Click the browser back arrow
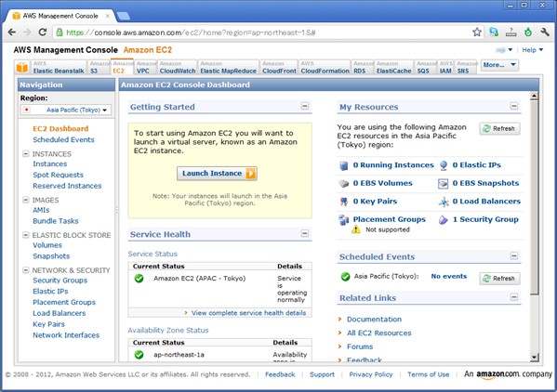Image resolution: width=557 pixels, height=392 pixels. [x=12, y=33]
